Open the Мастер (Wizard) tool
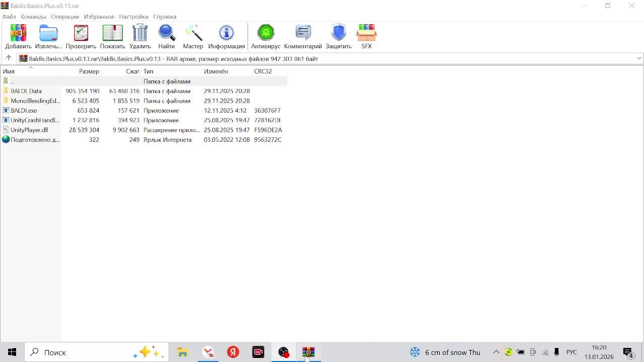The width and height of the screenshot is (644, 362). (x=193, y=37)
